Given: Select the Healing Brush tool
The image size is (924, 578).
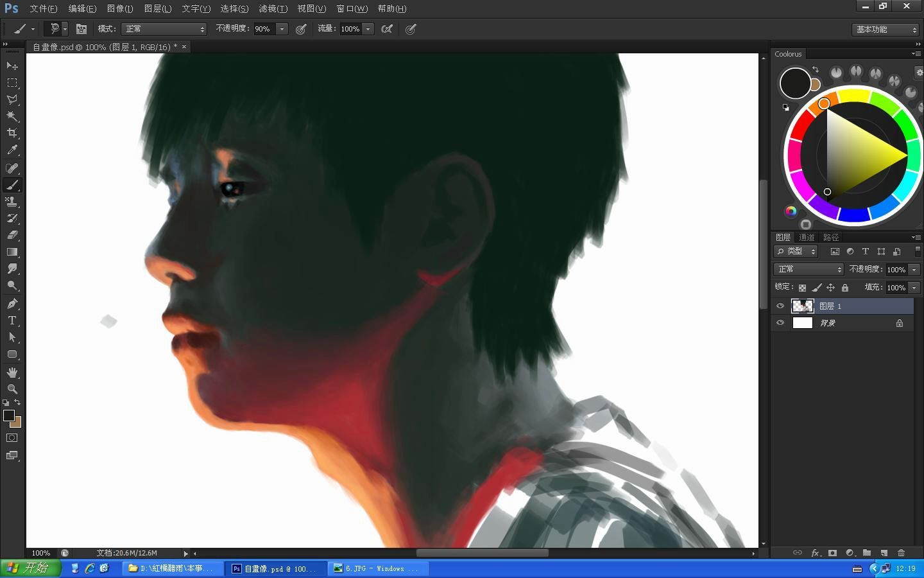Looking at the screenshot, I should click(x=12, y=168).
